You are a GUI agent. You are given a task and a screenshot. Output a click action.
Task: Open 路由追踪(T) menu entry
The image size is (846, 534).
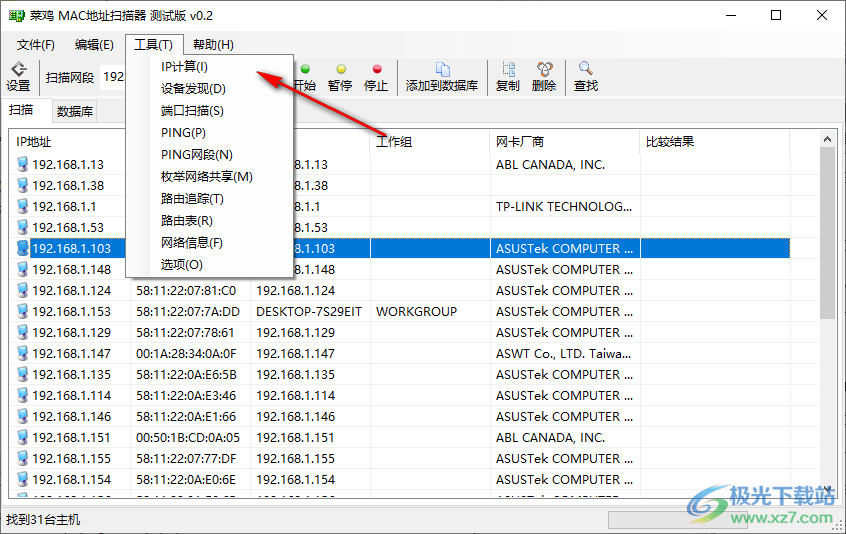pos(192,199)
